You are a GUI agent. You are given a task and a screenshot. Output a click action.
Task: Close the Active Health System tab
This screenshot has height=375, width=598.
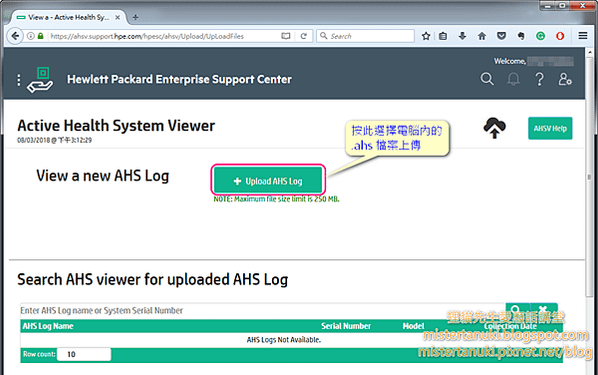(x=118, y=18)
